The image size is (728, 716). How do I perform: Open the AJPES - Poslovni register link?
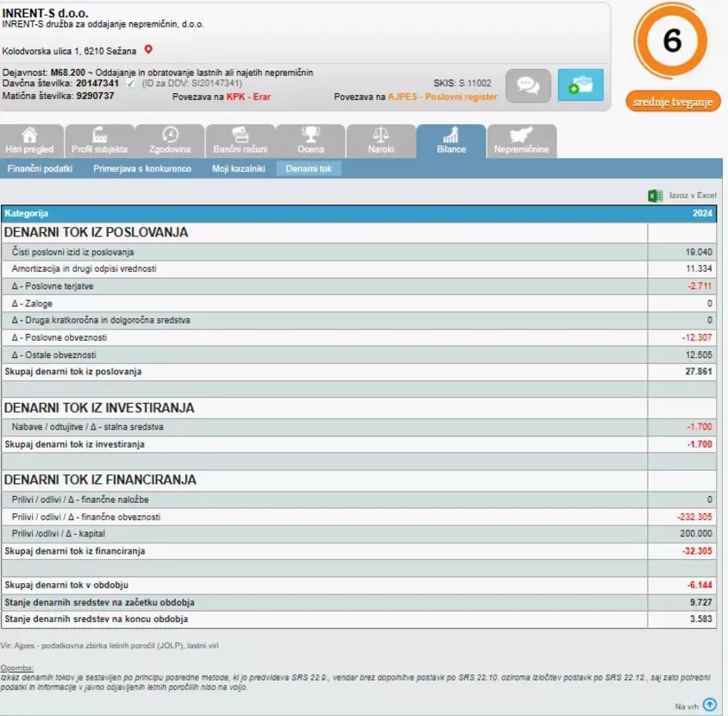[x=442, y=97]
